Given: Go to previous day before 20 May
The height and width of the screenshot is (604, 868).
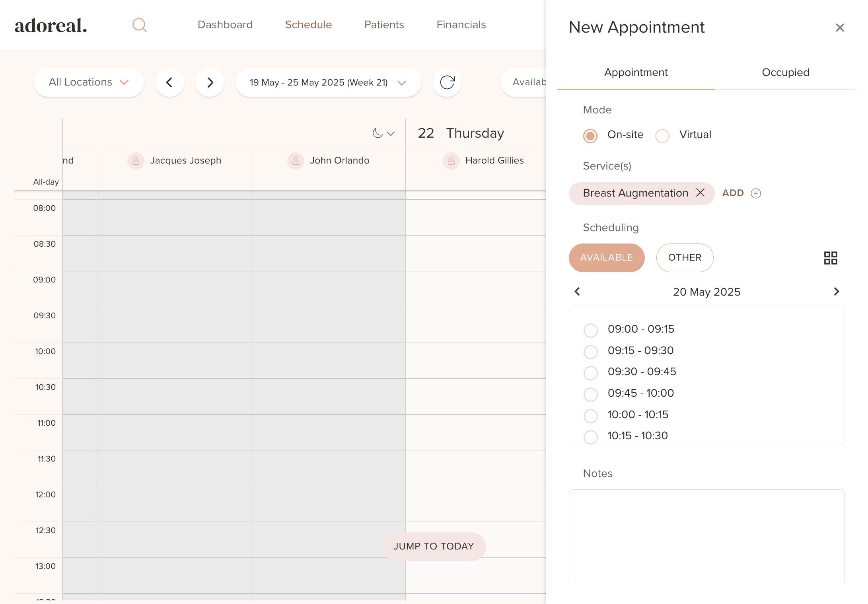Looking at the screenshot, I should pos(577,292).
